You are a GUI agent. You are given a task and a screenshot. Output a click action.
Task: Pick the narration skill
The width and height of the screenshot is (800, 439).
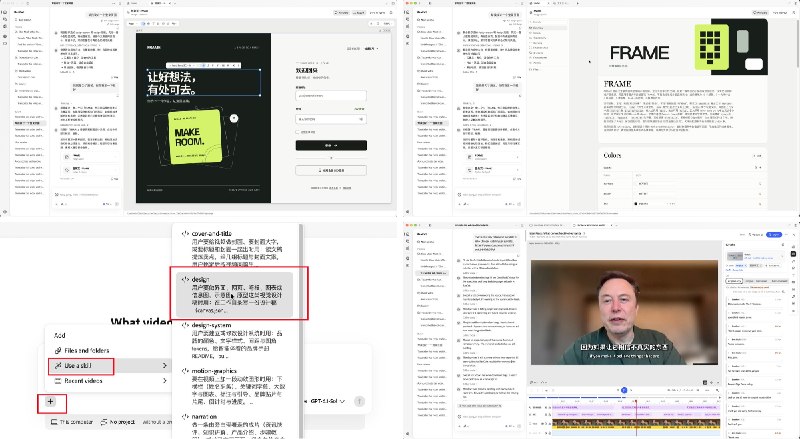tap(235, 425)
